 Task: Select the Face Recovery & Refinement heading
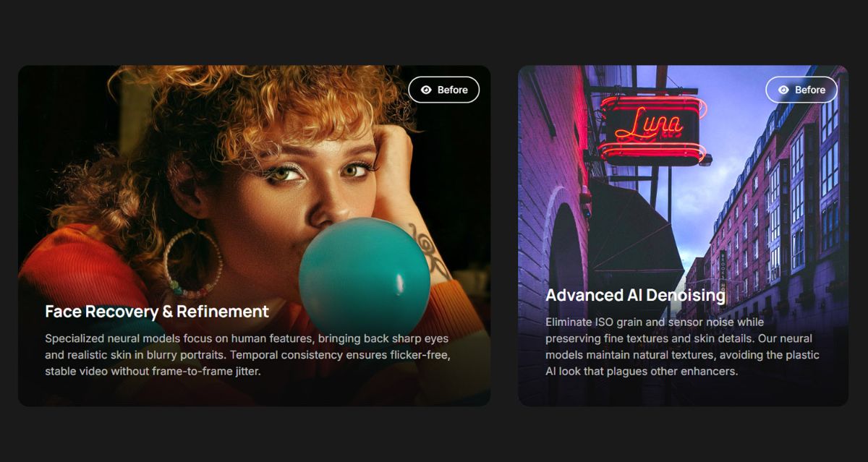point(157,312)
